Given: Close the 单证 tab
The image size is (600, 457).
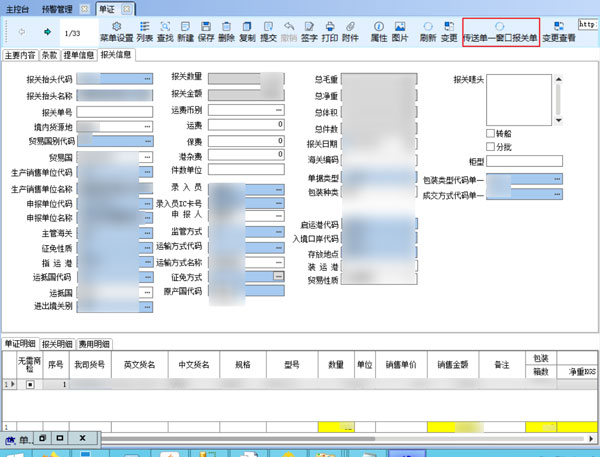Looking at the screenshot, I should click(126, 9).
